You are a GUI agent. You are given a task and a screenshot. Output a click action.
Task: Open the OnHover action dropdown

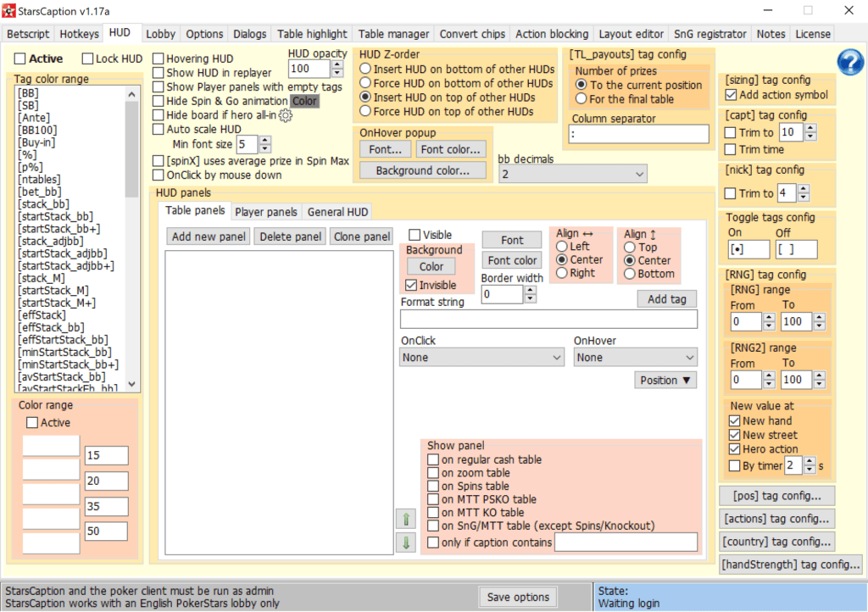[x=635, y=358]
